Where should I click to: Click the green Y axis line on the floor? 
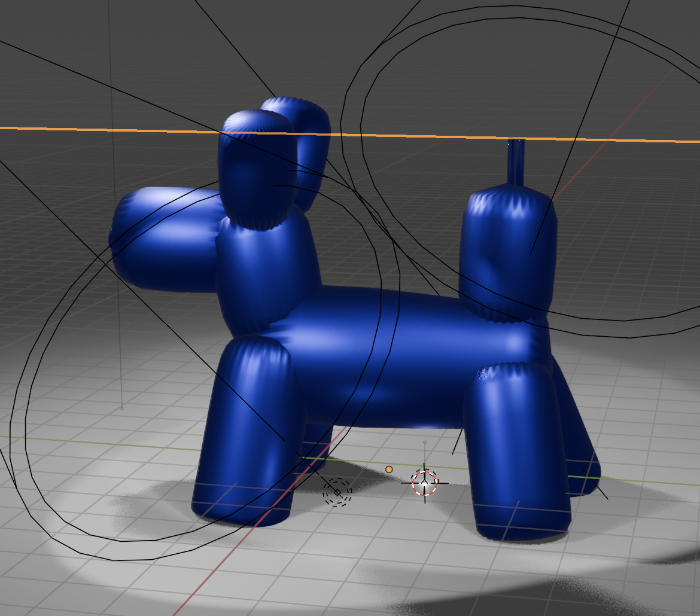coord(120,443)
